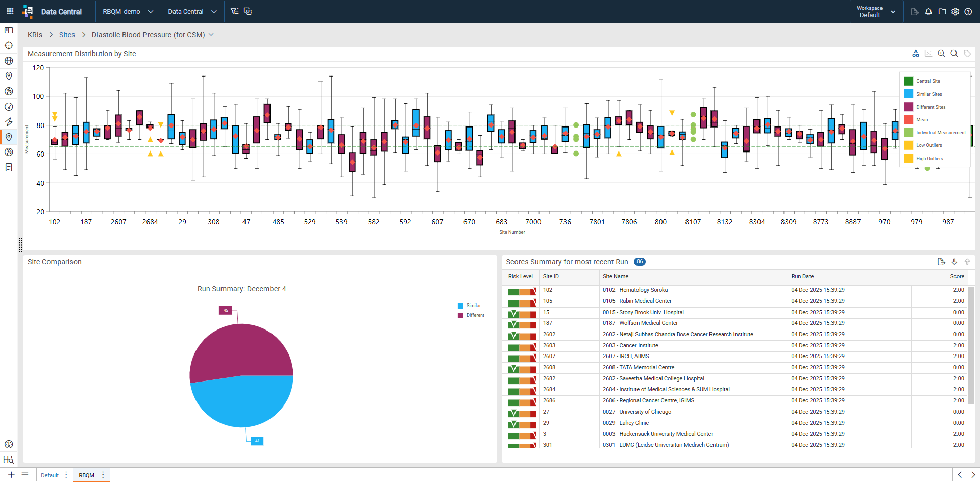The width and height of the screenshot is (980, 482).
Task: Open the RBQM tab options menu
Action: point(103,475)
